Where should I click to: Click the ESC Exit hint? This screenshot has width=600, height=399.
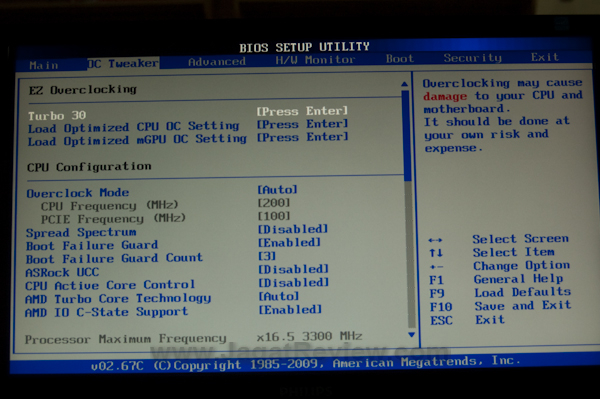click(467, 320)
